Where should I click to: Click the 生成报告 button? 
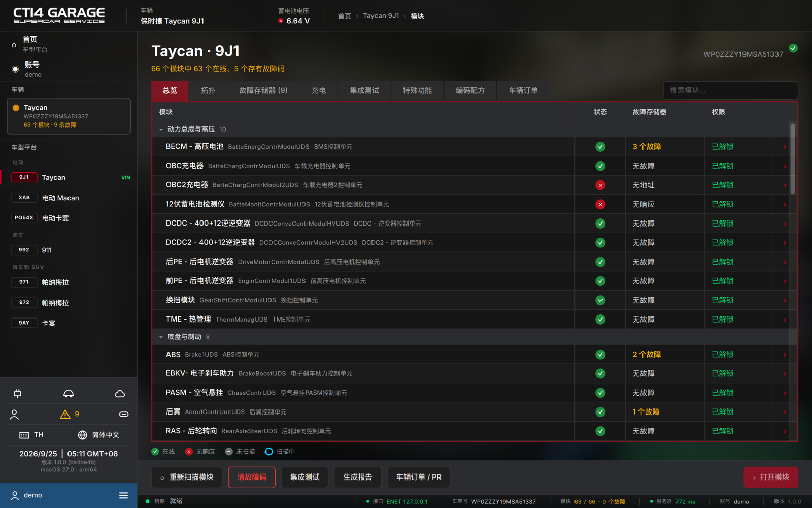(x=358, y=478)
